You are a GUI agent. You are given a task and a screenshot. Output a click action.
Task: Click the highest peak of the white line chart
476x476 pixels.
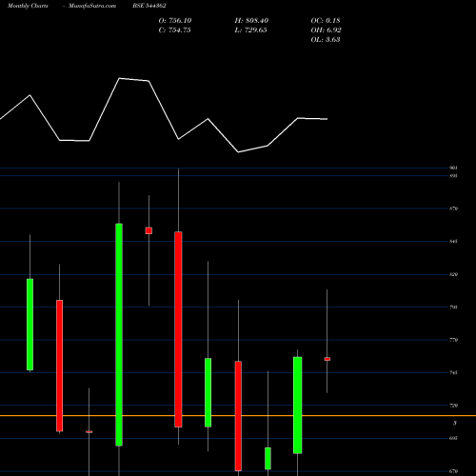click(119, 78)
